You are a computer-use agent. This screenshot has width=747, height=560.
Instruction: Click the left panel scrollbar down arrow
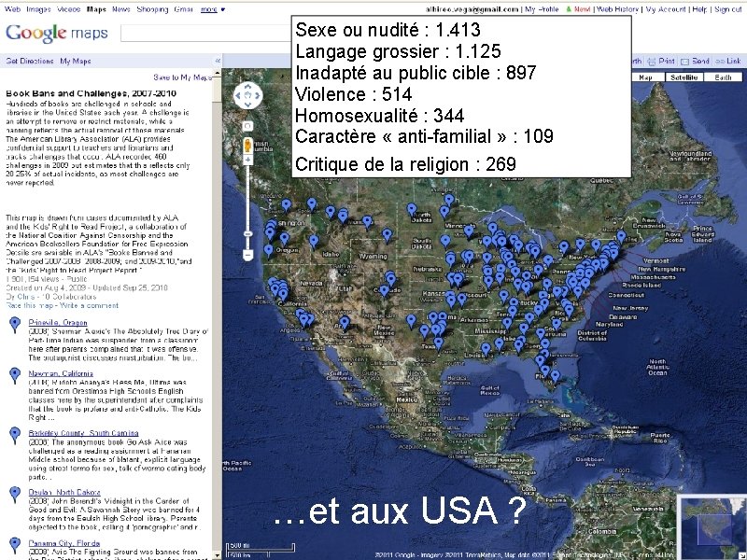point(218,555)
